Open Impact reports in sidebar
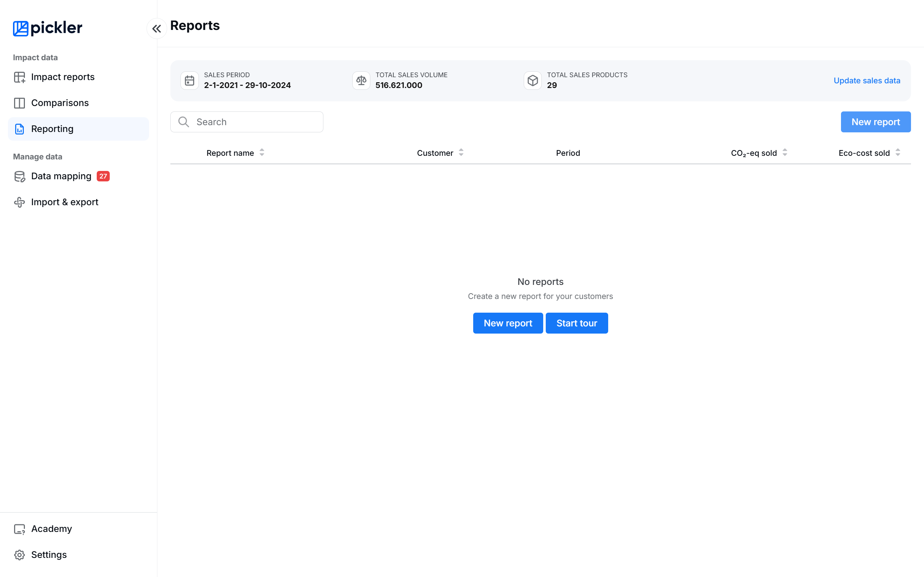Screen dimensions: 924x577 pos(62,77)
